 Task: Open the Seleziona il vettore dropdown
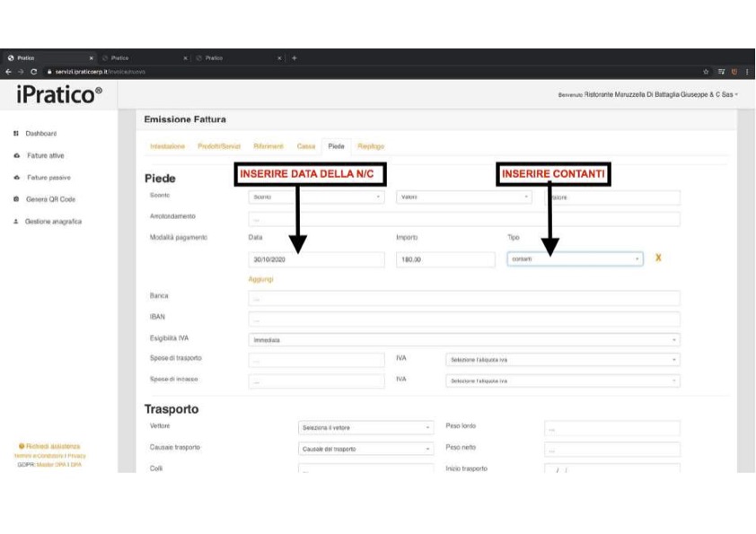coord(366,428)
